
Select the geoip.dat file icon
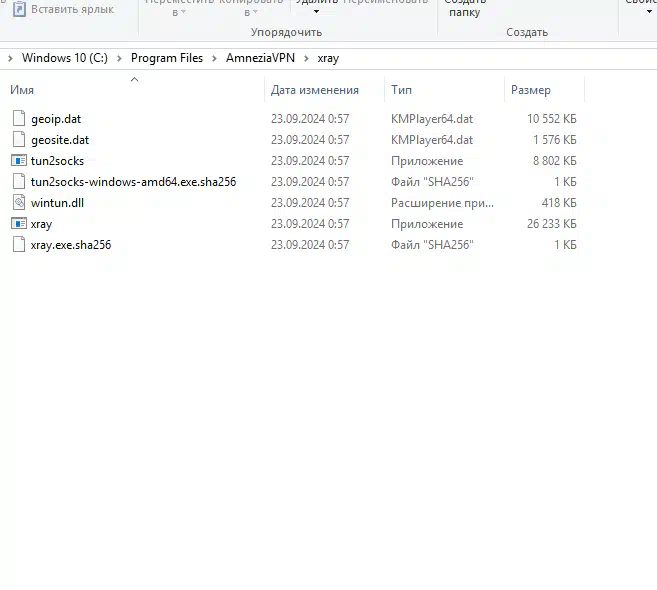[x=19, y=119]
